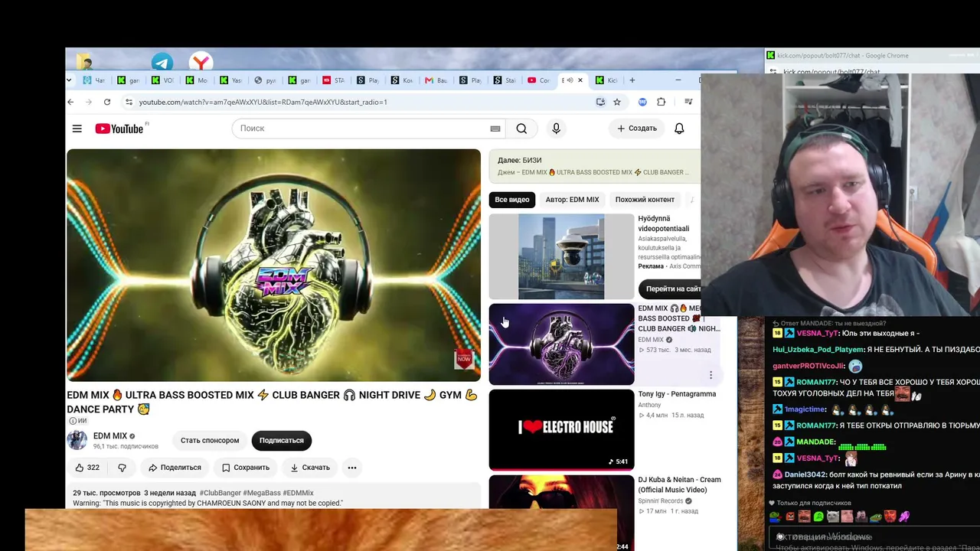Save the video with 'Сохранить'
This screenshot has width=980, height=551.
(x=246, y=468)
